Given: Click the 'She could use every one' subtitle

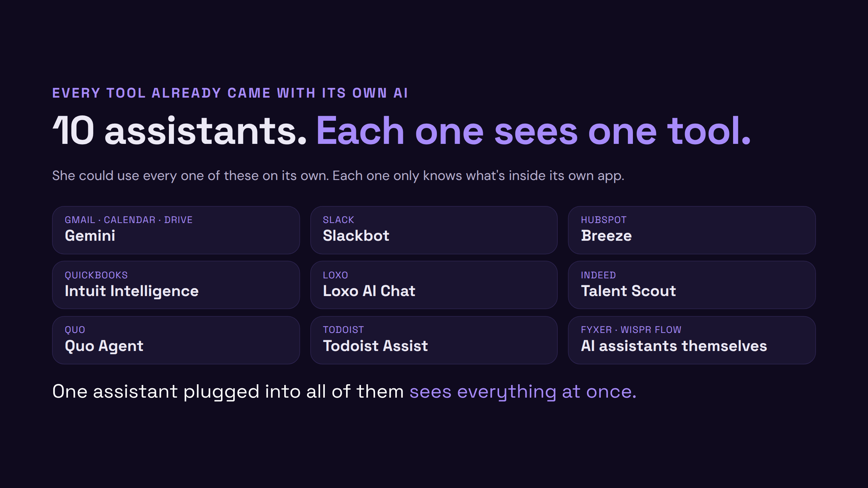Looking at the screenshot, I should click(x=338, y=176).
